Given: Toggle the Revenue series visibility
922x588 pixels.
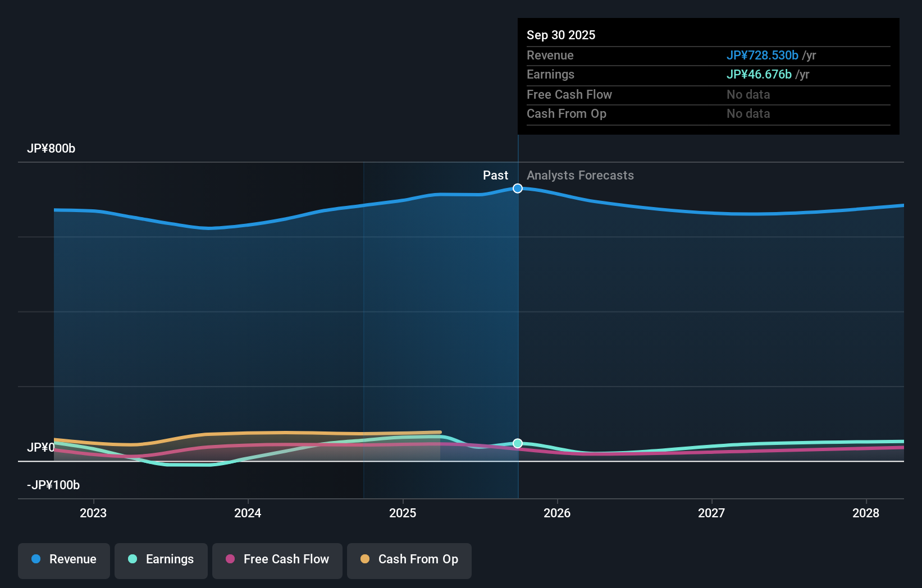Looking at the screenshot, I should [63, 559].
